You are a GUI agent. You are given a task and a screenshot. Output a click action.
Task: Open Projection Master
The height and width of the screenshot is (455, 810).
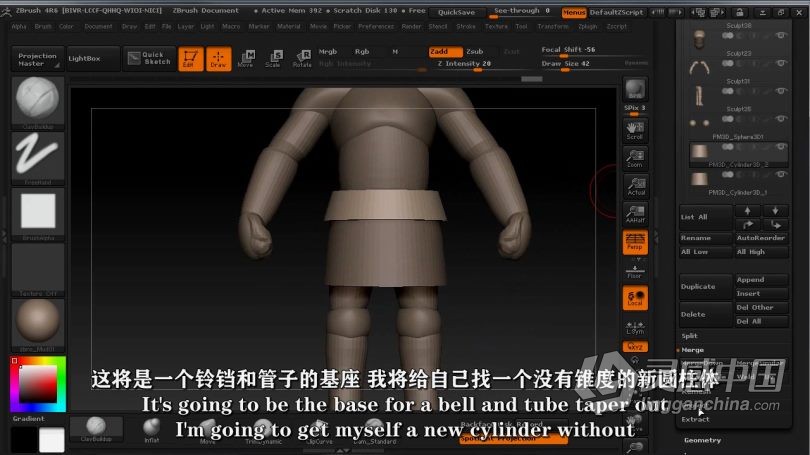(37, 59)
